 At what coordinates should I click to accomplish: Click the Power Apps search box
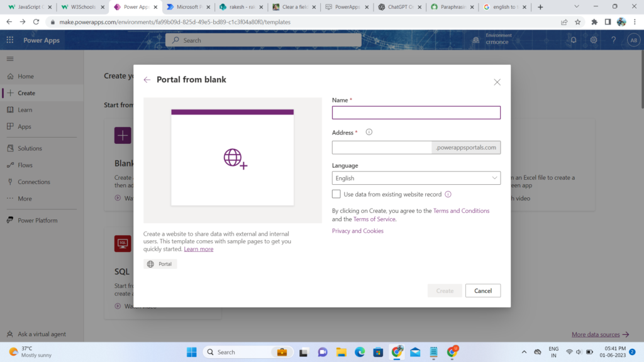pyautogui.click(x=264, y=40)
